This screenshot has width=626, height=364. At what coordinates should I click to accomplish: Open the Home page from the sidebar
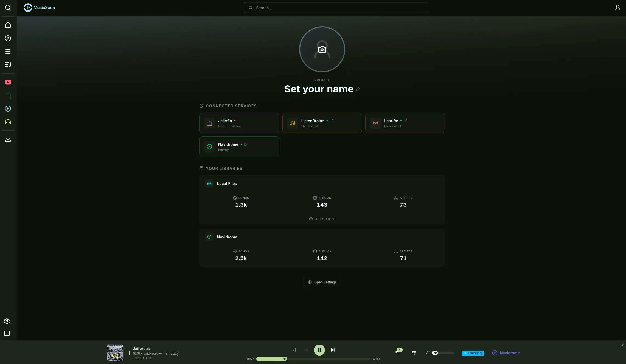tap(8, 25)
